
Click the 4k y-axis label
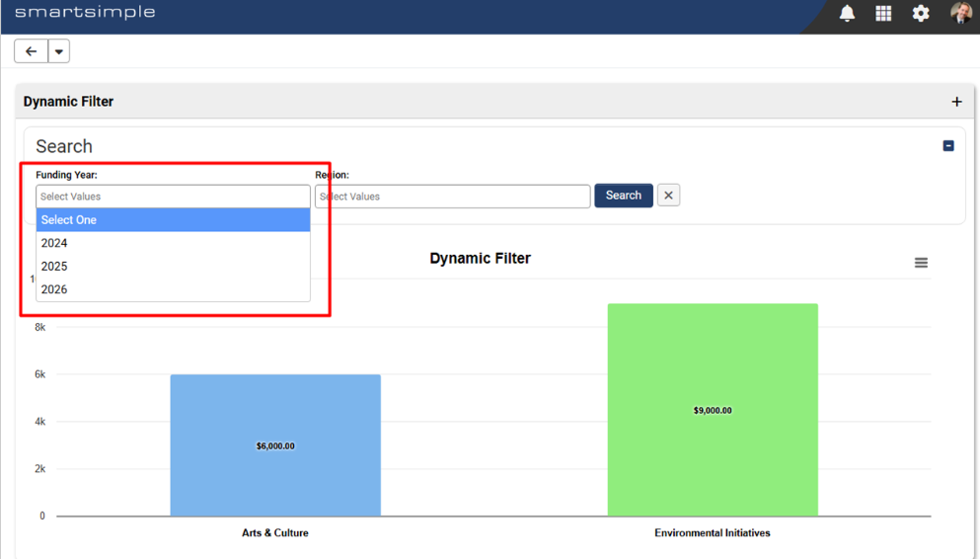tap(40, 422)
